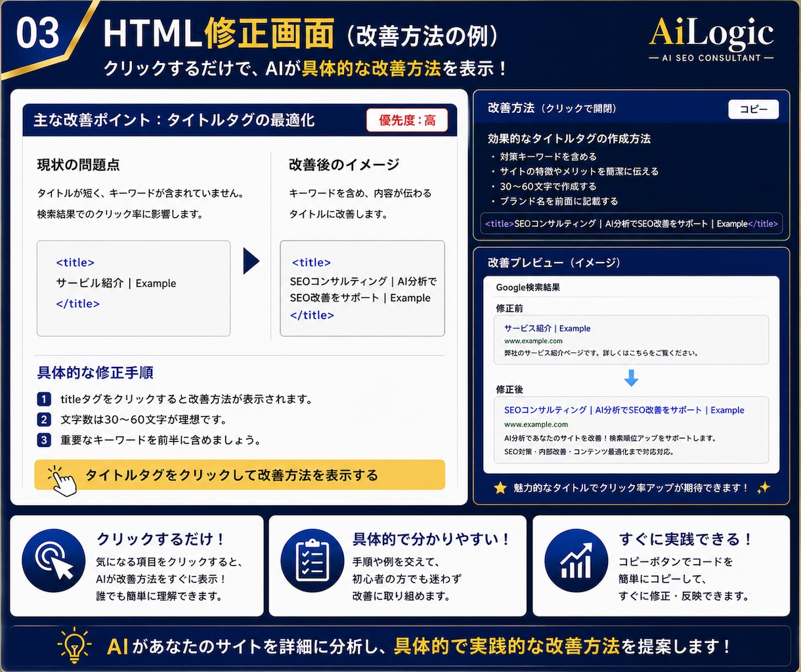Click the cursor target icon beside クリックするだけ！
This screenshot has width=801, height=672.
[53, 561]
